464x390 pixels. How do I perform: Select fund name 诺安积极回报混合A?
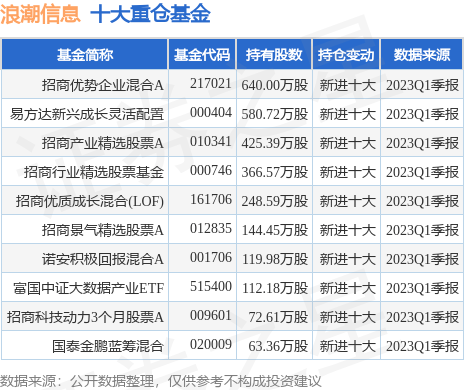coord(103,259)
